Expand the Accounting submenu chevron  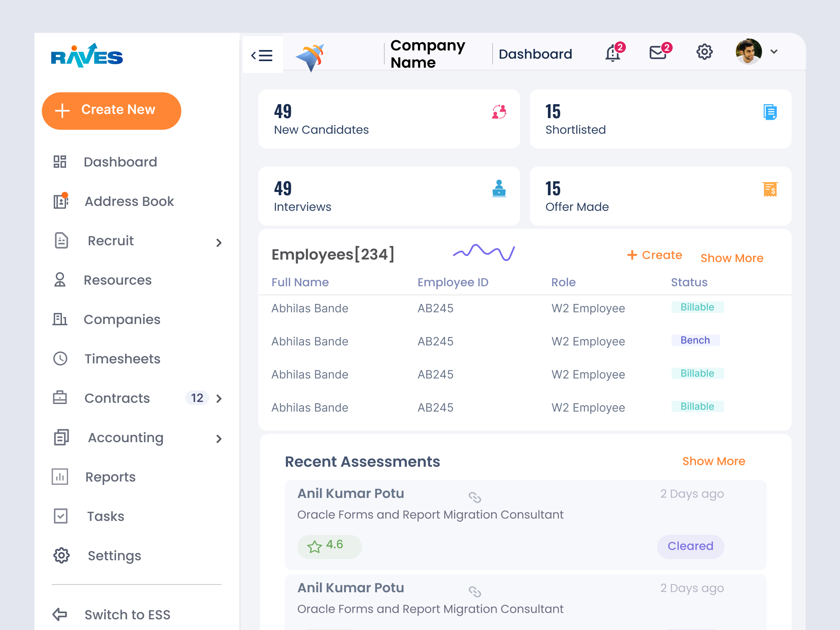point(219,438)
